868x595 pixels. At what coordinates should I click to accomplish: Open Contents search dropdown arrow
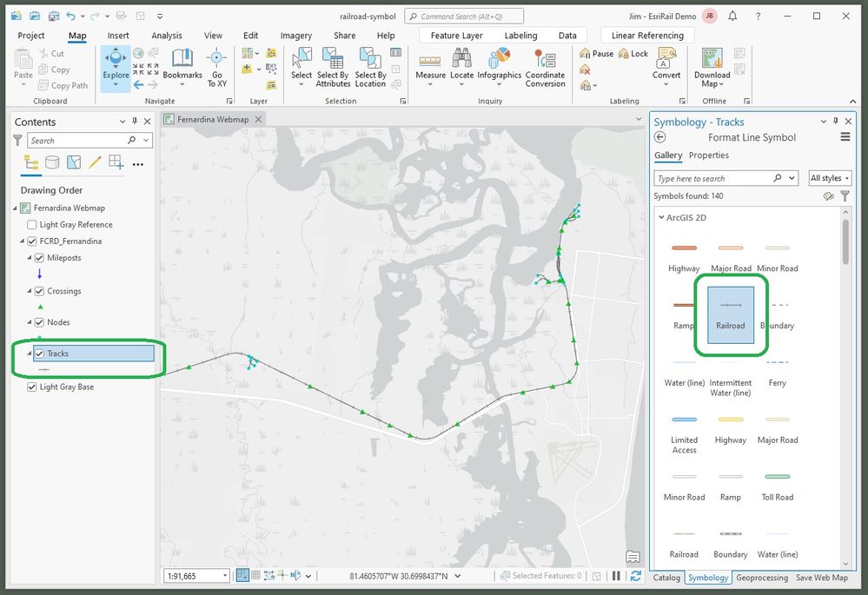click(146, 141)
